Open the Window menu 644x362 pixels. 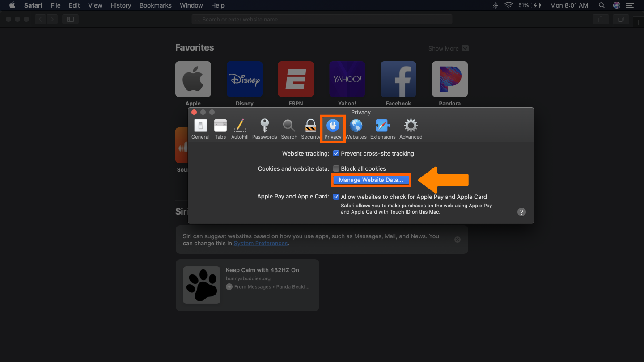tap(191, 5)
